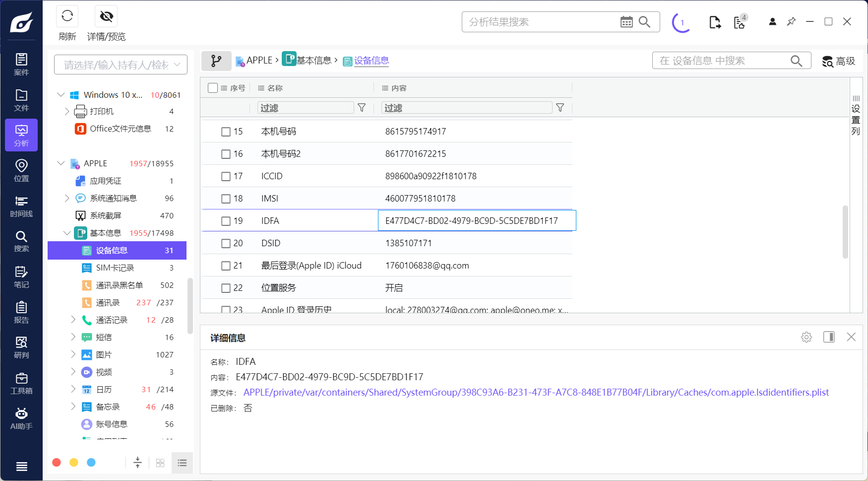Select the blue color tag dot
Image resolution: width=868 pixels, height=481 pixels.
pyautogui.click(x=91, y=462)
